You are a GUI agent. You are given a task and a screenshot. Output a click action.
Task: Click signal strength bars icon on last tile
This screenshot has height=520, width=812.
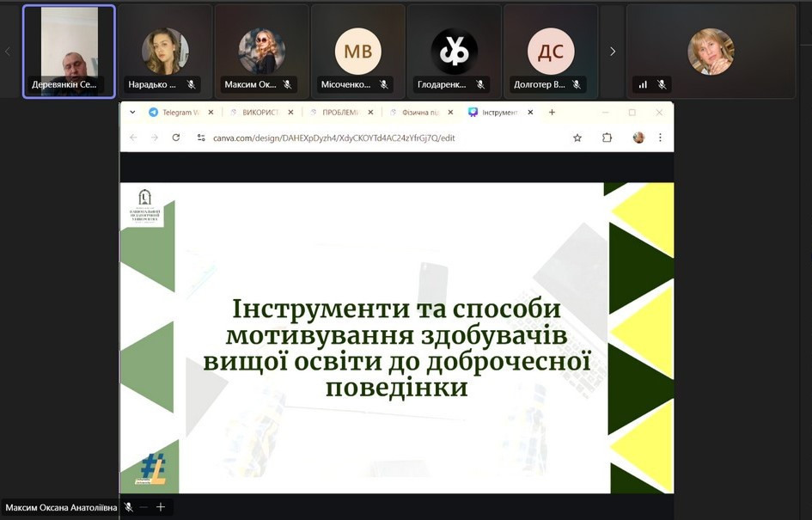(643, 84)
